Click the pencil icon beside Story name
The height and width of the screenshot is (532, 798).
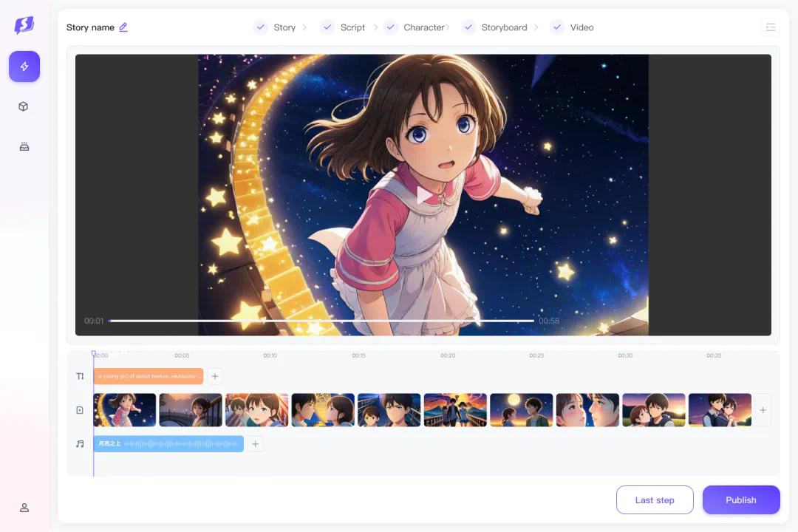pos(123,27)
